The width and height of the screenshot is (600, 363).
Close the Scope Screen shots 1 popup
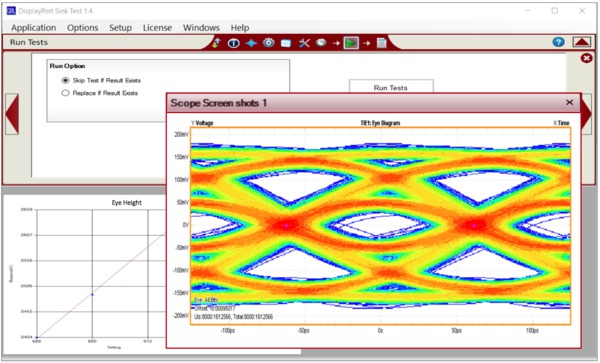[x=569, y=103]
